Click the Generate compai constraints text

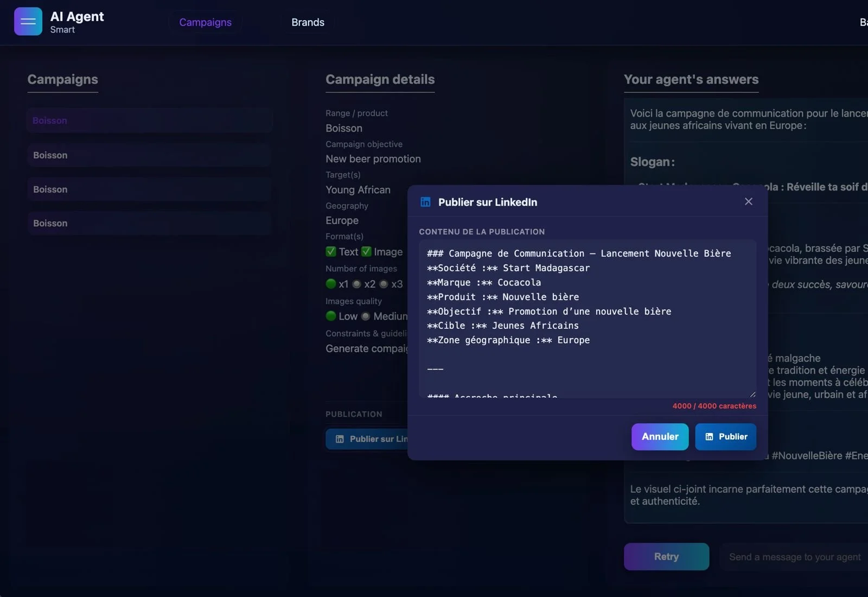pyautogui.click(x=367, y=348)
